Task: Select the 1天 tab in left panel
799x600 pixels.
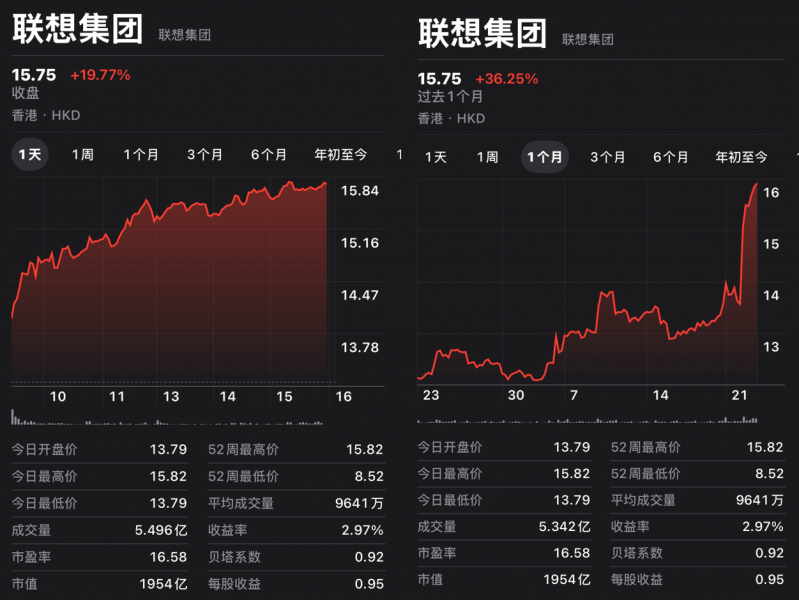Action: click(30, 154)
